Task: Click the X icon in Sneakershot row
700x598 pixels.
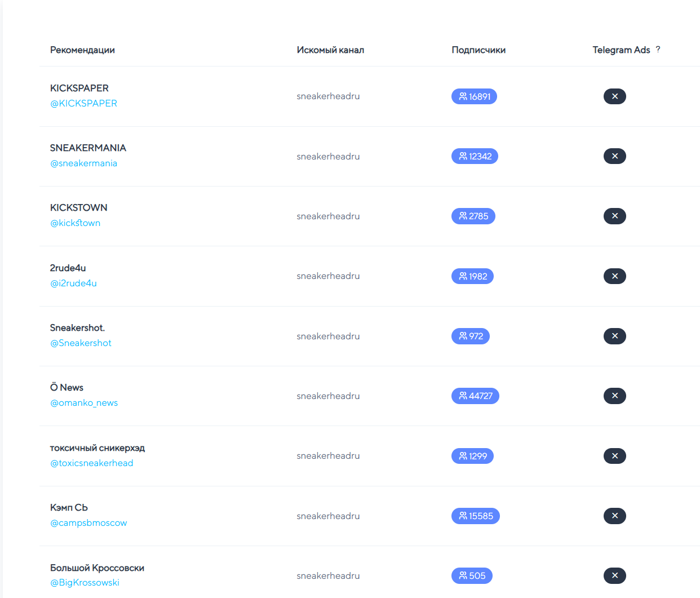Action: point(614,336)
